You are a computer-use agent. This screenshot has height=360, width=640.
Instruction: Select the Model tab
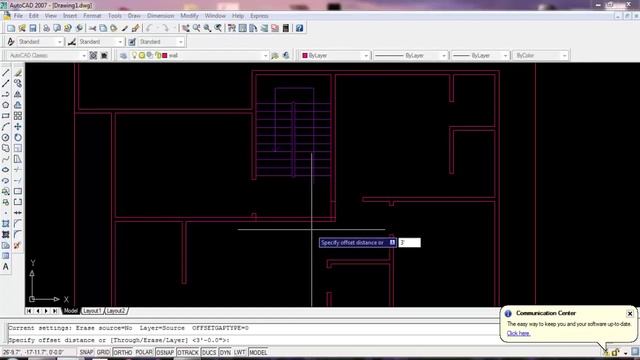71,311
